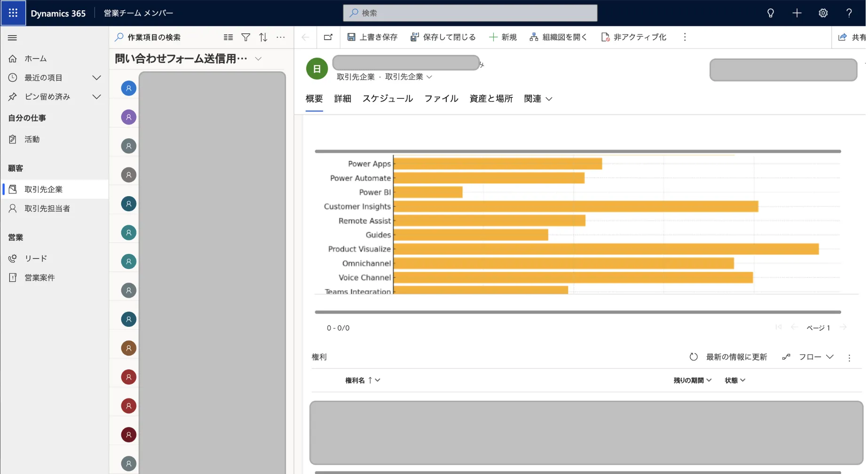This screenshot has width=868, height=474.
Task: Click the 共有 share icon
Action: pyautogui.click(x=842, y=37)
